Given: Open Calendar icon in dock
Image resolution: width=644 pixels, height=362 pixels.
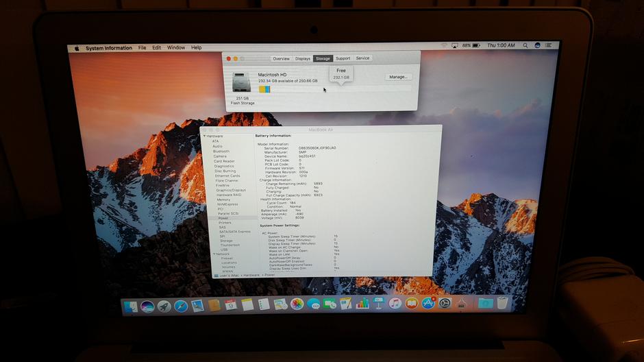Looking at the screenshot, I should click(x=230, y=305).
